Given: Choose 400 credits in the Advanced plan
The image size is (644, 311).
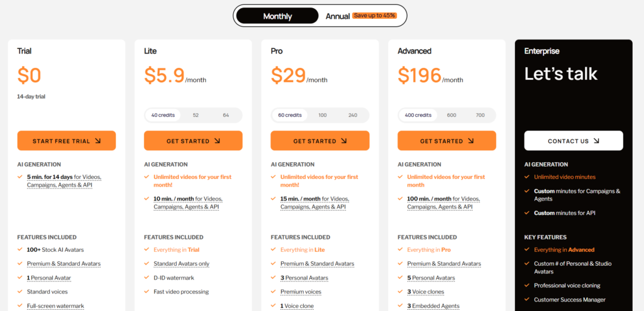Looking at the screenshot, I should [418, 116].
